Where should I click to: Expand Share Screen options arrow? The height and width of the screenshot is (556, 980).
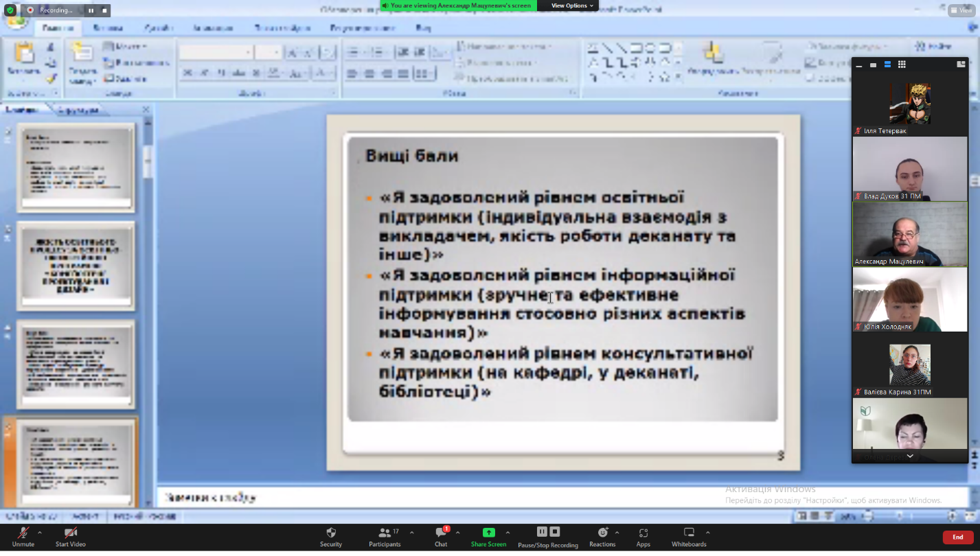point(508,533)
